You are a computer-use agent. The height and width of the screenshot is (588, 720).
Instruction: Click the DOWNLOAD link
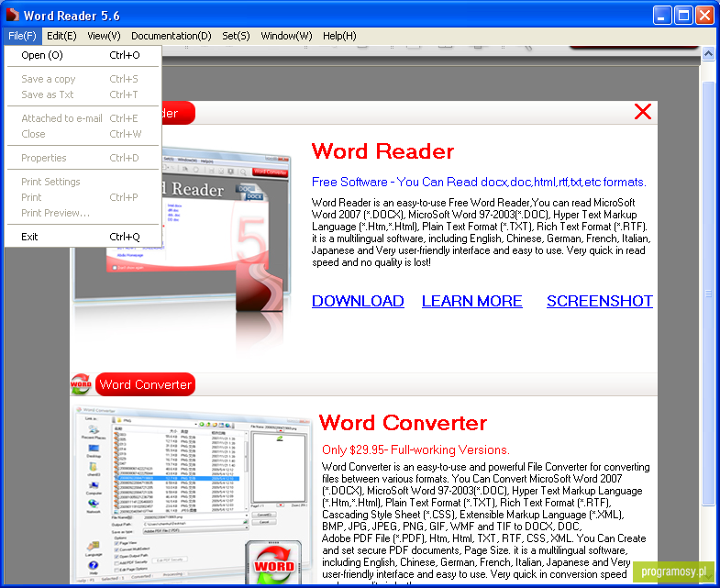coord(358,301)
